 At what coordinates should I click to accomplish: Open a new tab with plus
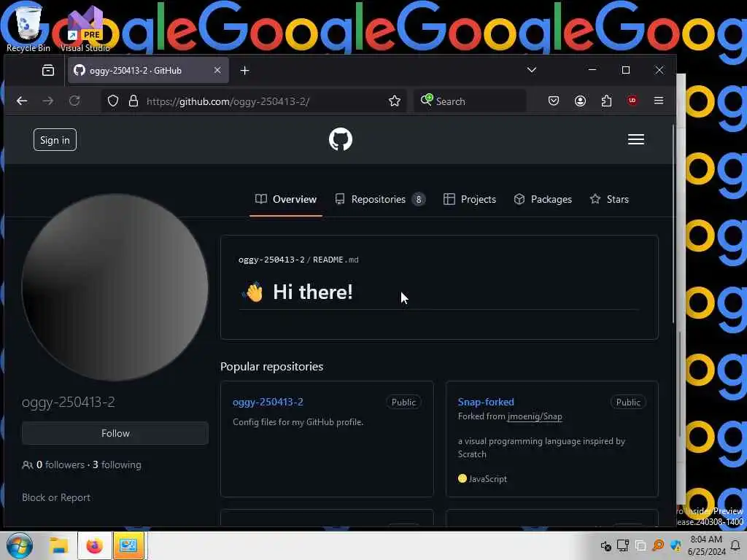pos(244,71)
